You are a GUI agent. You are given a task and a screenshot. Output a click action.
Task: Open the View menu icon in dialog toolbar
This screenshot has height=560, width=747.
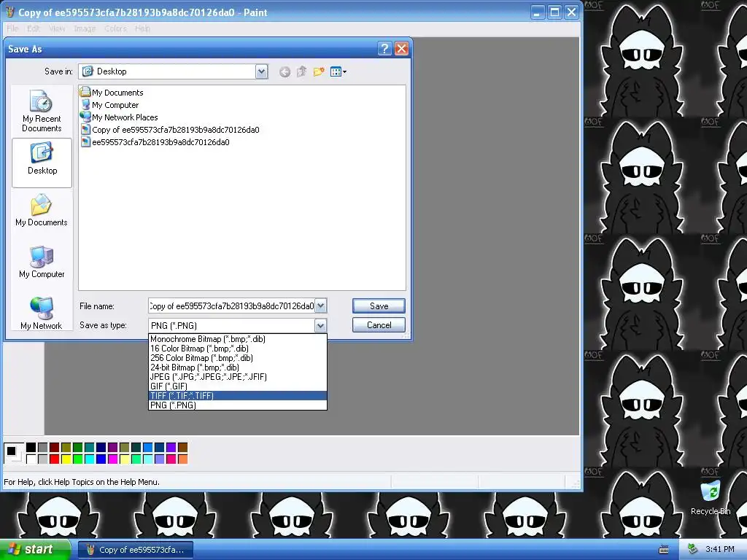pyautogui.click(x=338, y=72)
